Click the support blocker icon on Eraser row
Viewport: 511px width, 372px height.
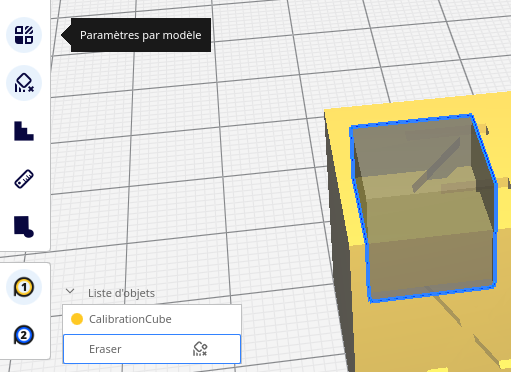point(200,349)
